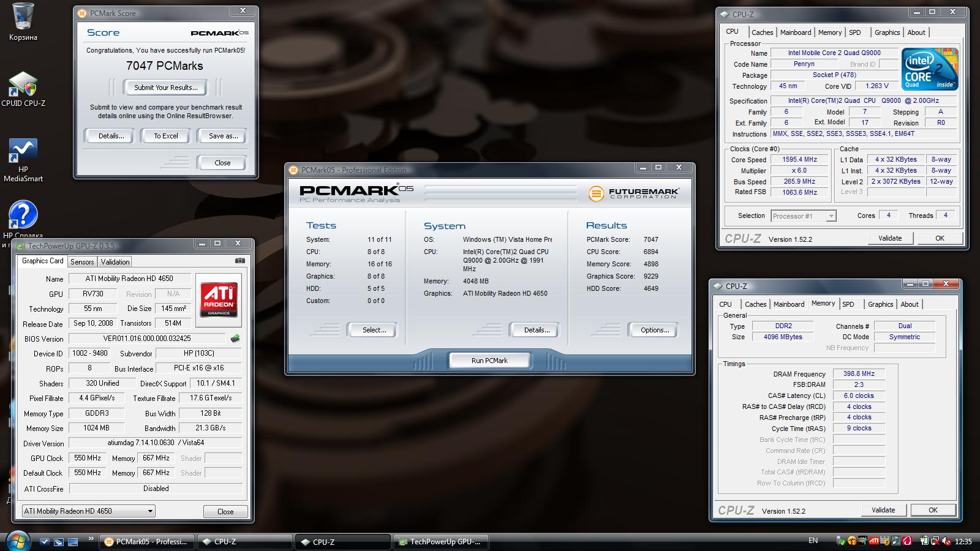Click the Close button in GPU-Z
Image resolution: width=980 pixels, height=551 pixels.
pos(225,512)
